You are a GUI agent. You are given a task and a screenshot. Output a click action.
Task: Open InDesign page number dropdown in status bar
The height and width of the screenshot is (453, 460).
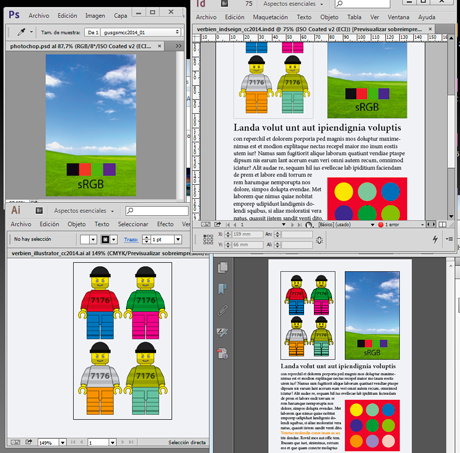coord(284,225)
